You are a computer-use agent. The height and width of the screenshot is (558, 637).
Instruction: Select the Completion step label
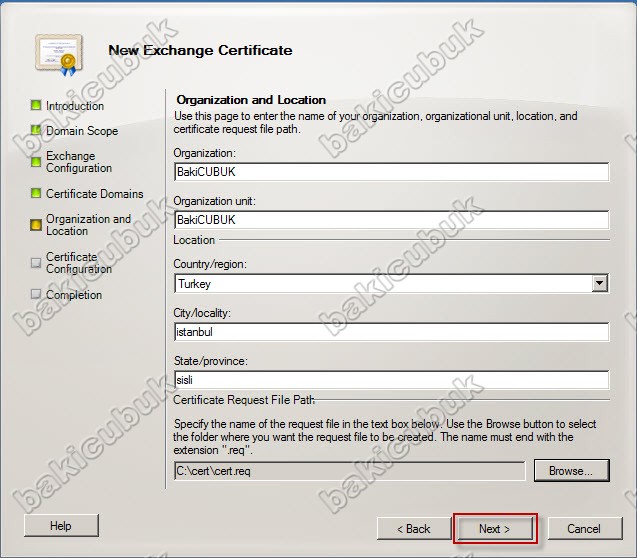pos(74,295)
